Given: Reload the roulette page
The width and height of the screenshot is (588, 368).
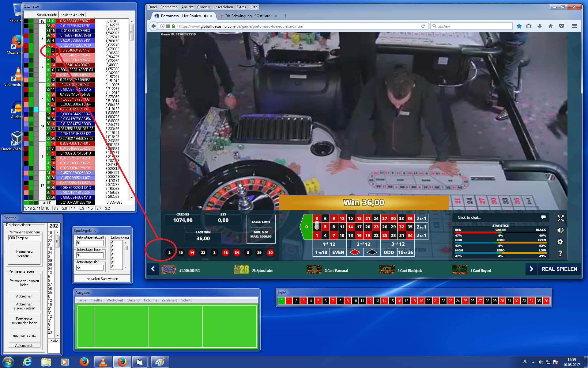Looking at the screenshot, I should click(x=423, y=26).
